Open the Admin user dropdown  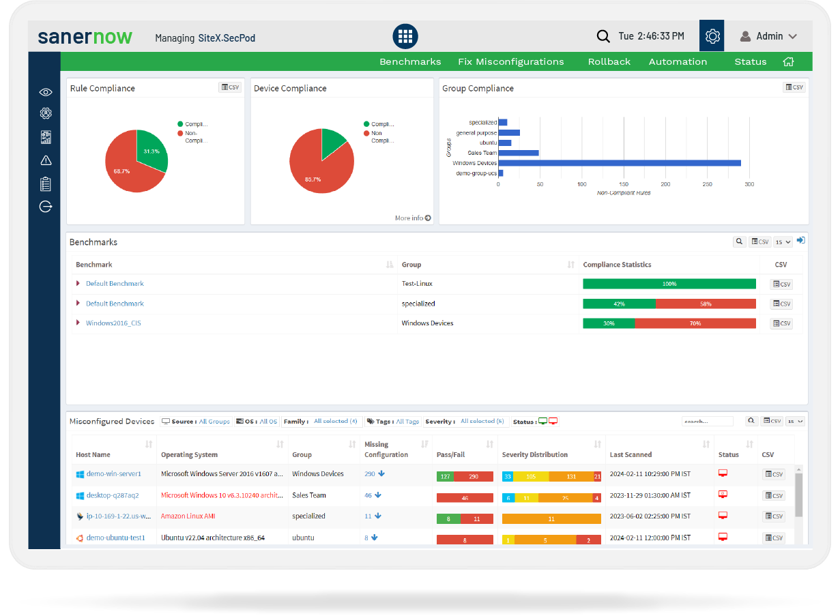click(x=768, y=36)
